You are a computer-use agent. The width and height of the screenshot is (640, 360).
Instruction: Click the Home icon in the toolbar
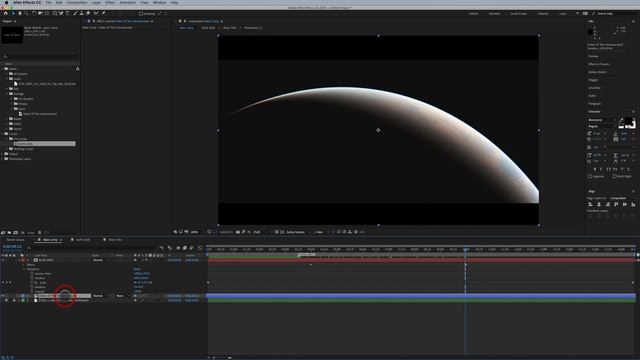(5, 13)
